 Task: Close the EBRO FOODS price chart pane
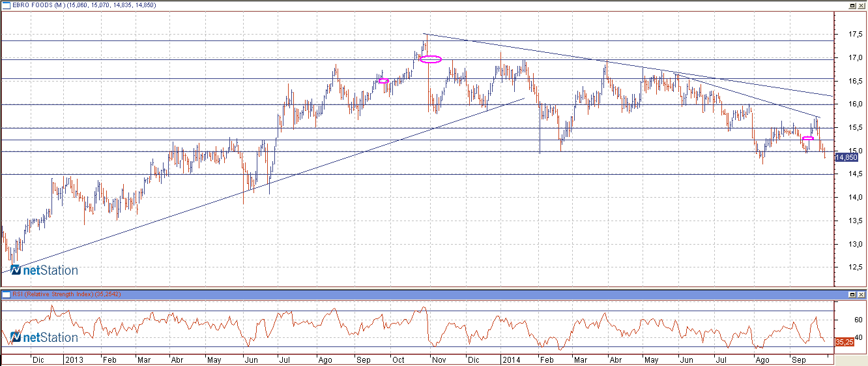[x=861, y=5]
